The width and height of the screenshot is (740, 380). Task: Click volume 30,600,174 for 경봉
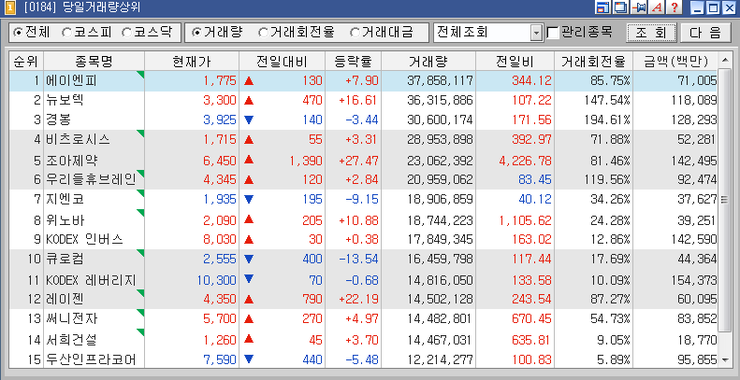tap(440, 120)
